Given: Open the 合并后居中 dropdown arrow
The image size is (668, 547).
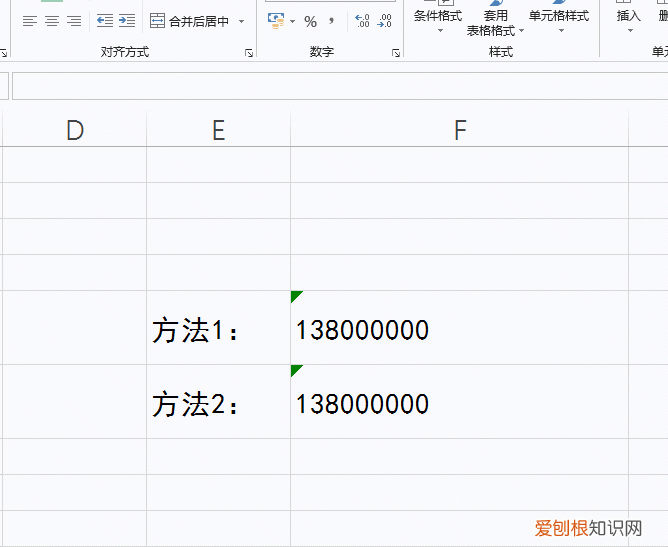Looking at the screenshot, I should [242, 21].
